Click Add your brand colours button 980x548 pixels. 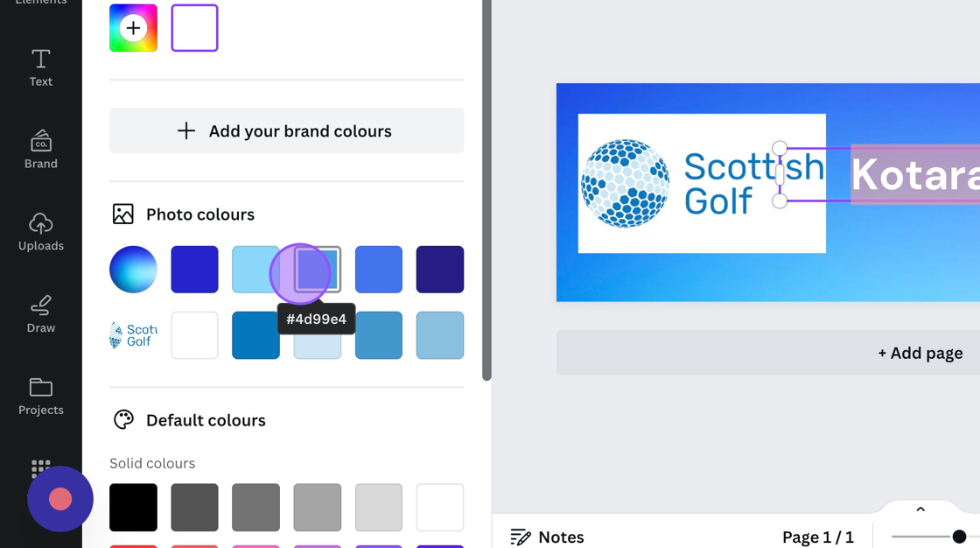[x=286, y=130]
